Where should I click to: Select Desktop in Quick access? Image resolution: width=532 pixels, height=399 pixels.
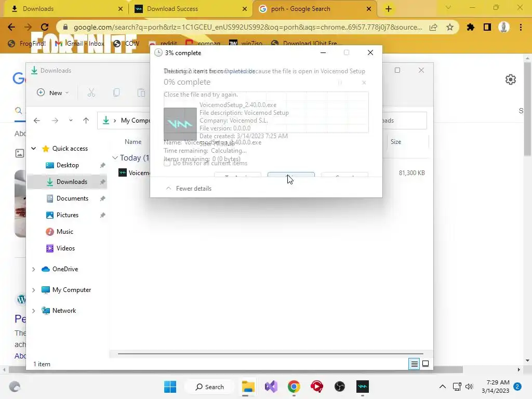tap(68, 165)
